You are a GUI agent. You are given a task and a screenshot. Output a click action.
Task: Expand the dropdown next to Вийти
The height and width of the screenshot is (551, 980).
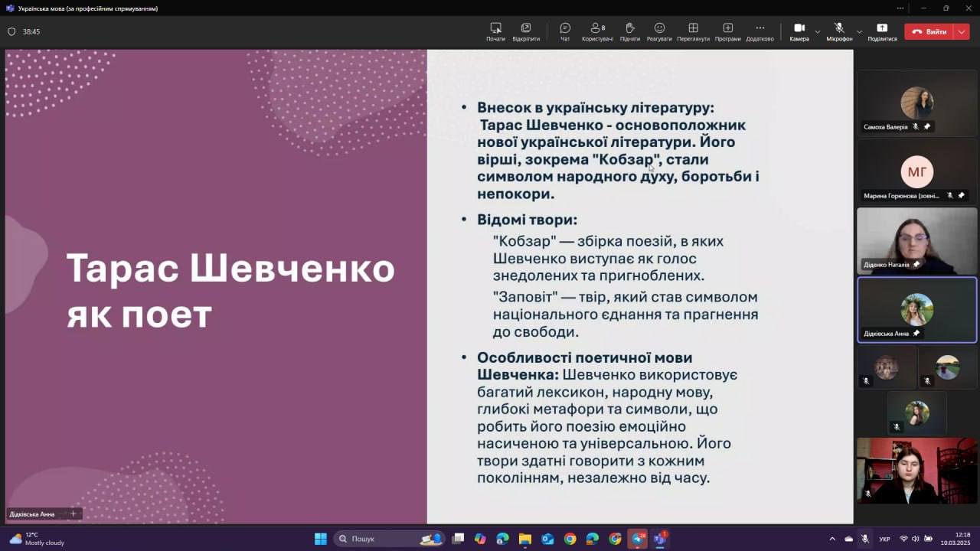coord(962,31)
